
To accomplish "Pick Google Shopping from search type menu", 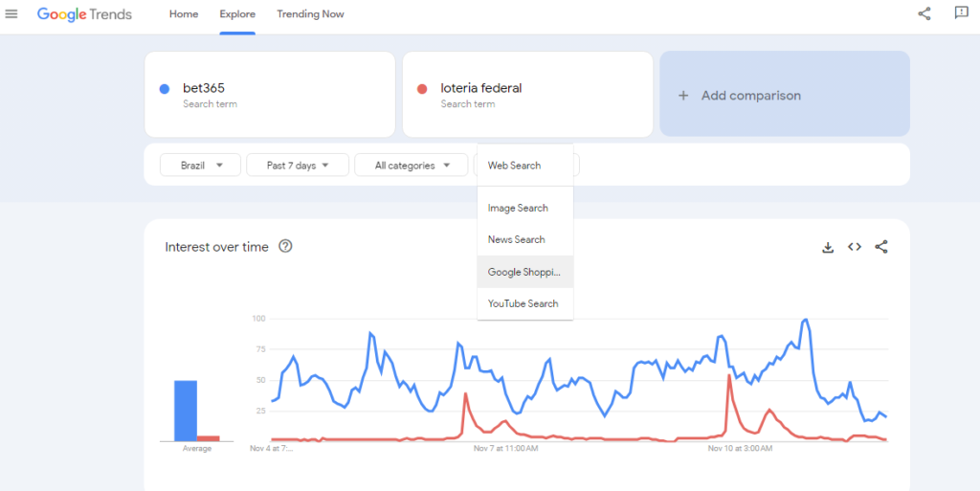I will click(x=525, y=272).
